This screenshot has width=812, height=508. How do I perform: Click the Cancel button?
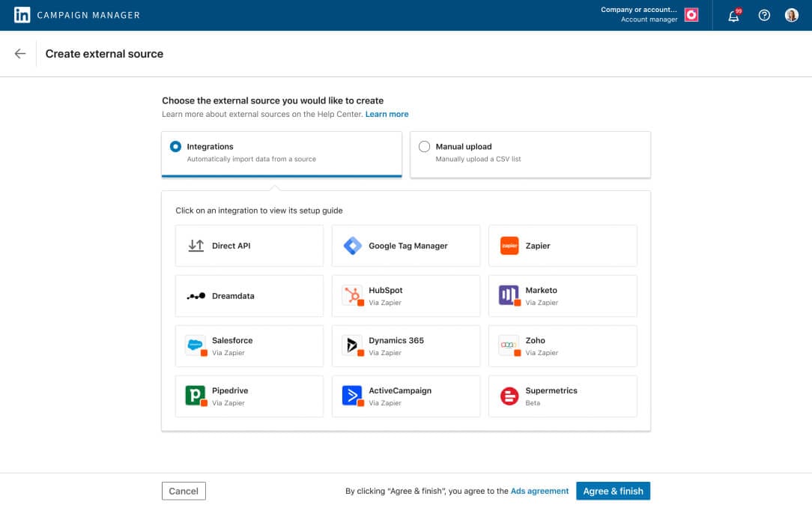coord(184,491)
